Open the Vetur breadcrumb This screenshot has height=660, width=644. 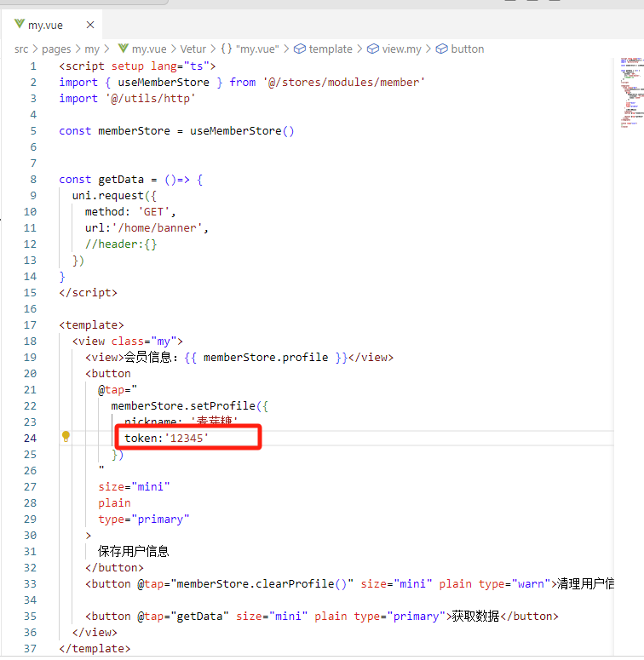coord(193,49)
